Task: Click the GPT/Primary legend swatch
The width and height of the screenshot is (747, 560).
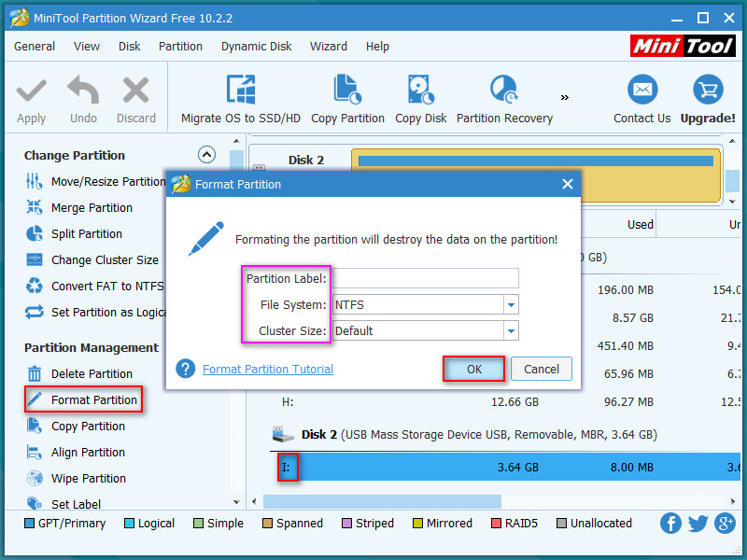Action: (29, 524)
